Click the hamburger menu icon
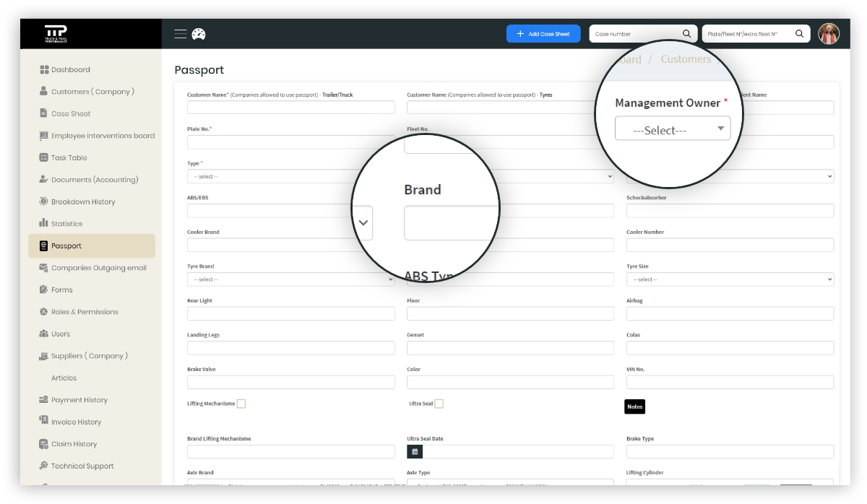 click(x=181, y=34)
